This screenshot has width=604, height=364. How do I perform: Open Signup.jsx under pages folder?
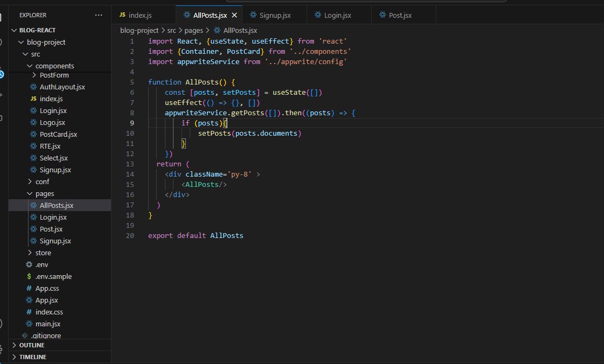[60, 241]
